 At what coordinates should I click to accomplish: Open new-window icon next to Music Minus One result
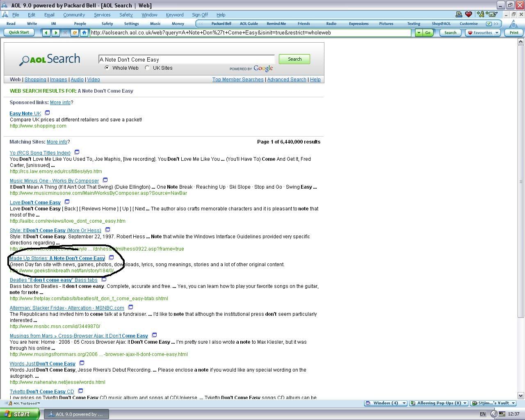(105, 180)
